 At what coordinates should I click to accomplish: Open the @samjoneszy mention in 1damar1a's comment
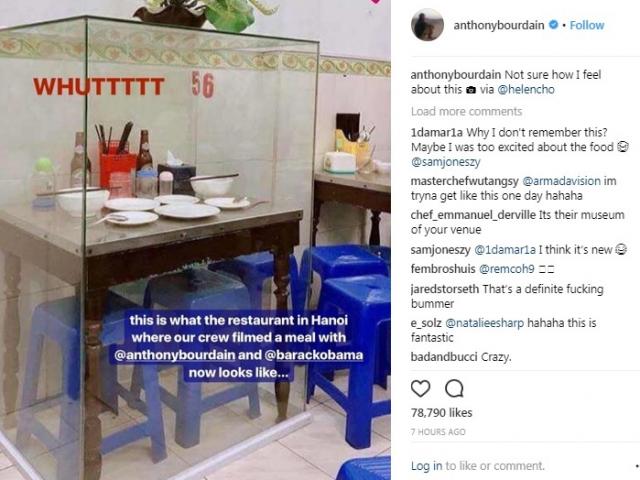click(446, 162)
